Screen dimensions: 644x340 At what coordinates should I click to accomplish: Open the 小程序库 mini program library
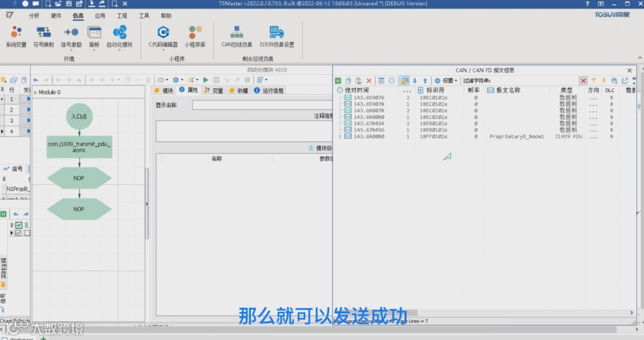pyautogui.click(x=195, y=36)
